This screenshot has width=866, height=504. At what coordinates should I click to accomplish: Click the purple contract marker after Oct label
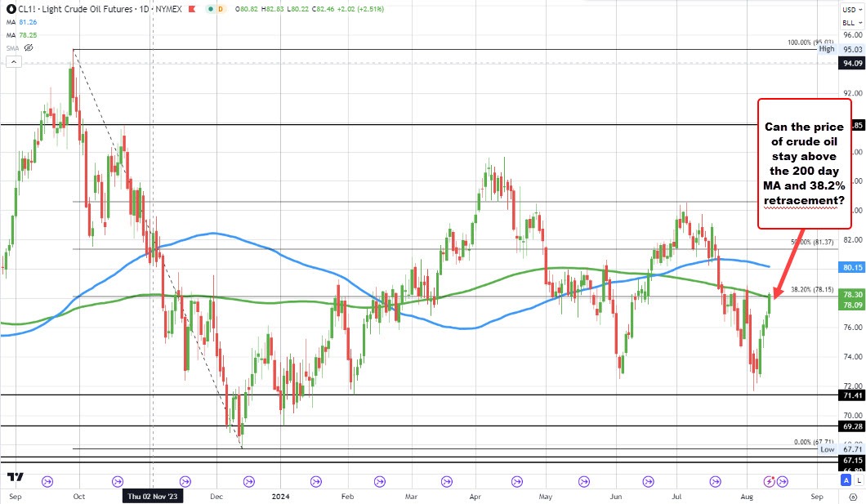(x=117, y=482)
